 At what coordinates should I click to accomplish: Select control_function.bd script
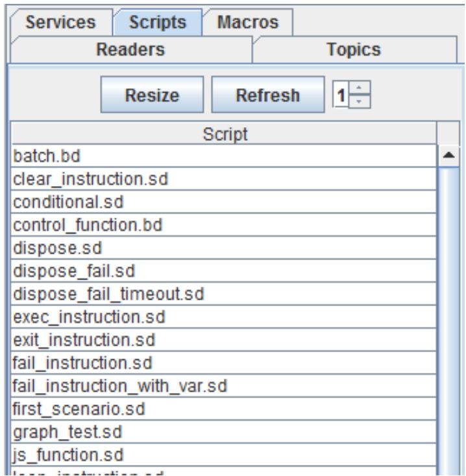click(223, 225)
